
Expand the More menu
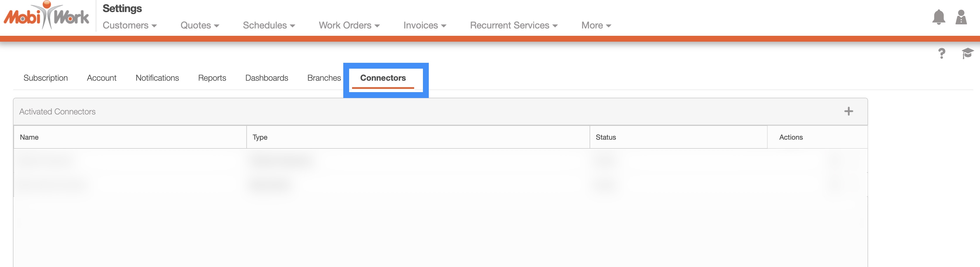pyautogui.click(x=596, y=25)
